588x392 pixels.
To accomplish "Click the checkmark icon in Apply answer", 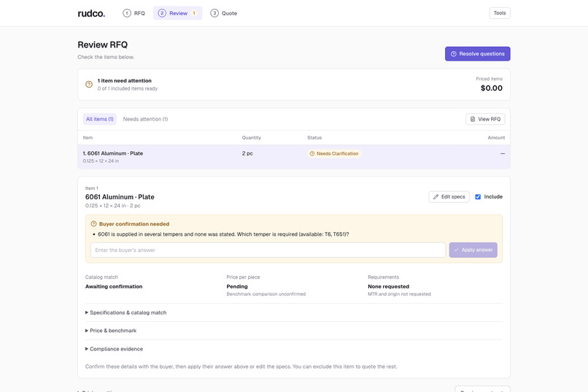I will pyautogui.click(x=457, y=250).
